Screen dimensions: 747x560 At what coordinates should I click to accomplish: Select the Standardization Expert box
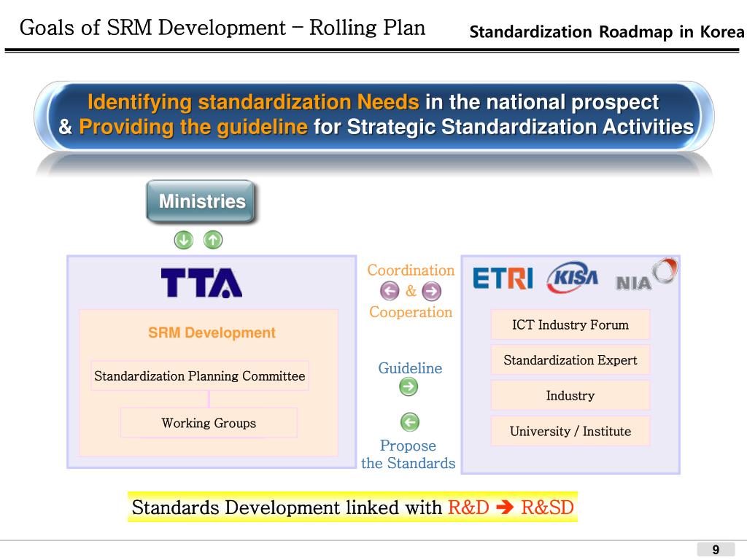pyautogui.click(x=570, y=360)
